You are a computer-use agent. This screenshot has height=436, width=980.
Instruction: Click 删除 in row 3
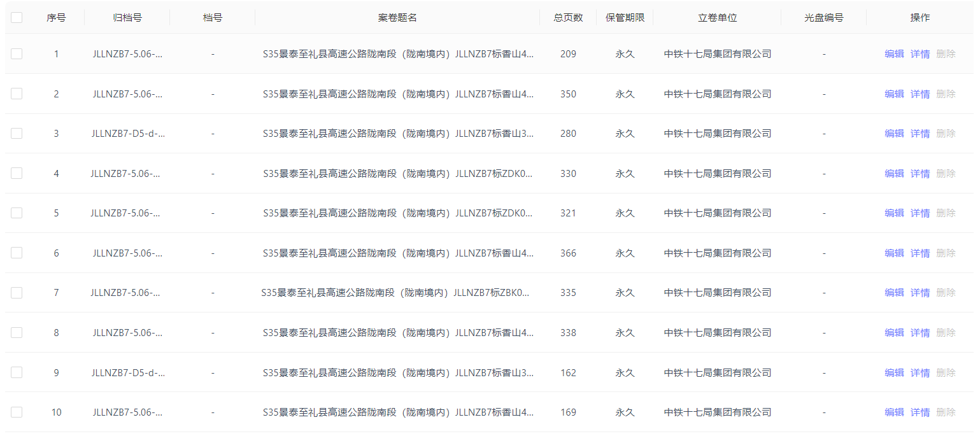point(946,134)
